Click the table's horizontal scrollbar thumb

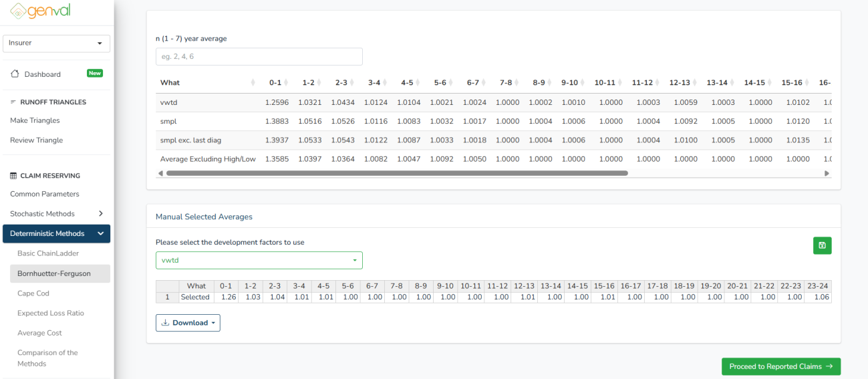397,173
